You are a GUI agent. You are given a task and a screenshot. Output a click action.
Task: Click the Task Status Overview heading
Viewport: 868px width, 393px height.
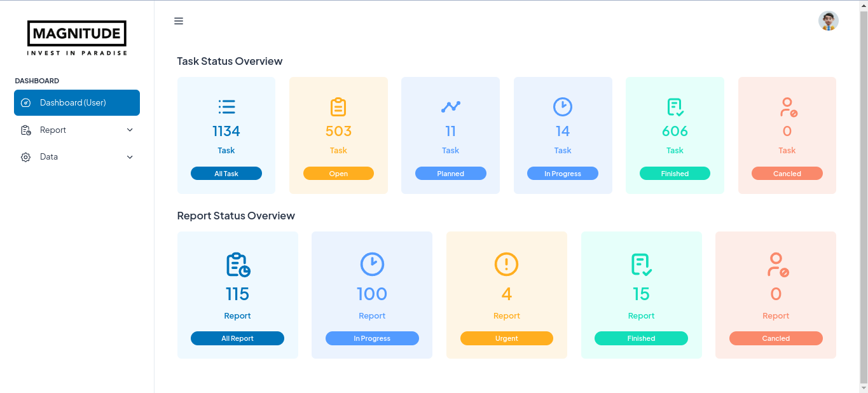[230, 61]
